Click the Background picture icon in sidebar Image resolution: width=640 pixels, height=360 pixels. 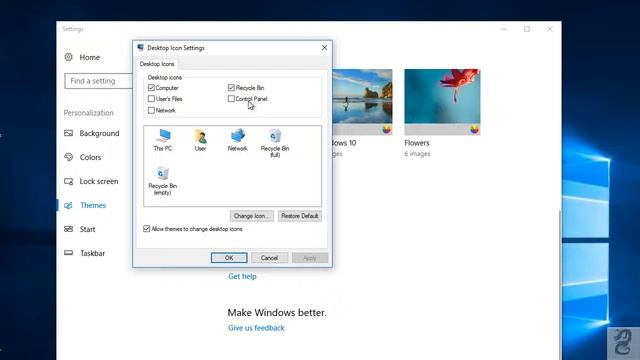pyautogui.click(x=69, y=133)
